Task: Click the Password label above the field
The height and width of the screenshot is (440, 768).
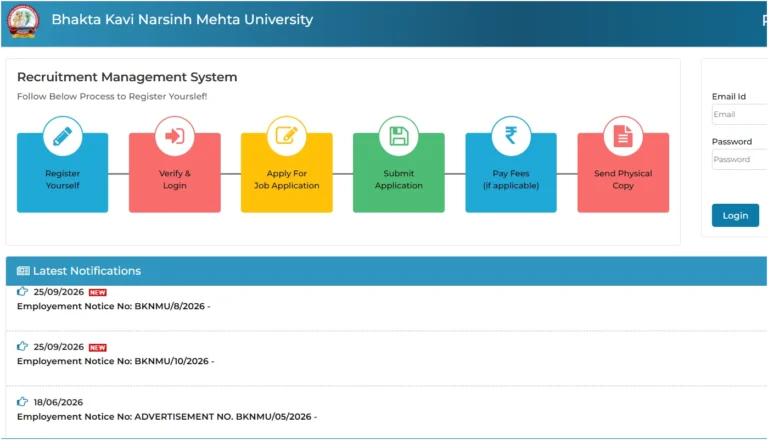Action: (x=732, y=142)
